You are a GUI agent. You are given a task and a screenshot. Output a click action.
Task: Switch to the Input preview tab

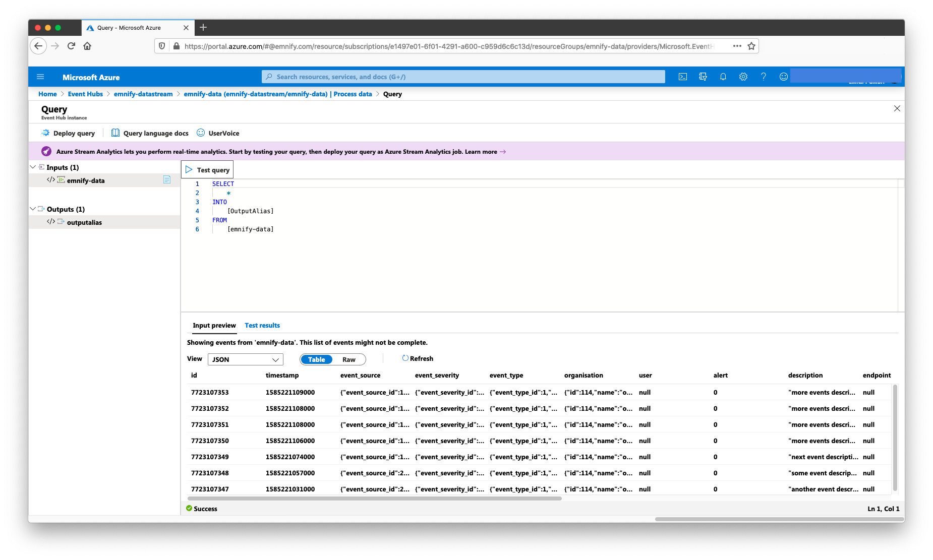tap(214, 325)
